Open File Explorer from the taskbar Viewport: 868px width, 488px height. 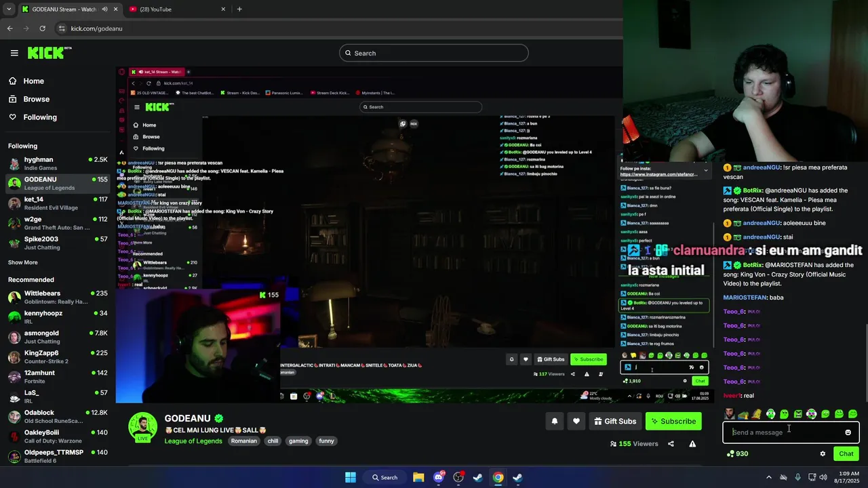click(x=418, y=477)
